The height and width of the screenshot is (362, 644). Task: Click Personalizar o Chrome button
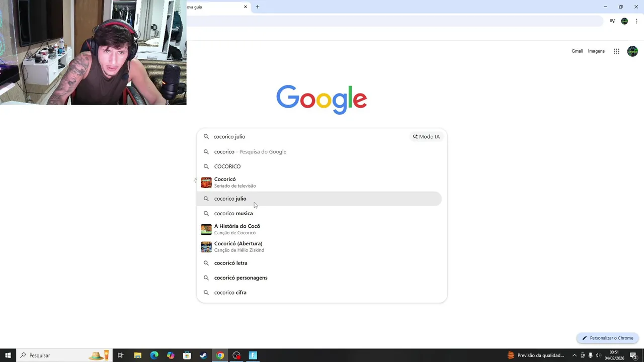click(608, 338)
